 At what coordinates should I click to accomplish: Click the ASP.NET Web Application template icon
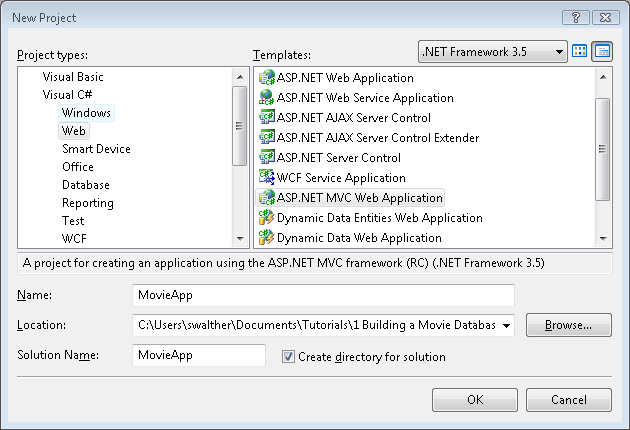(267, 78)
